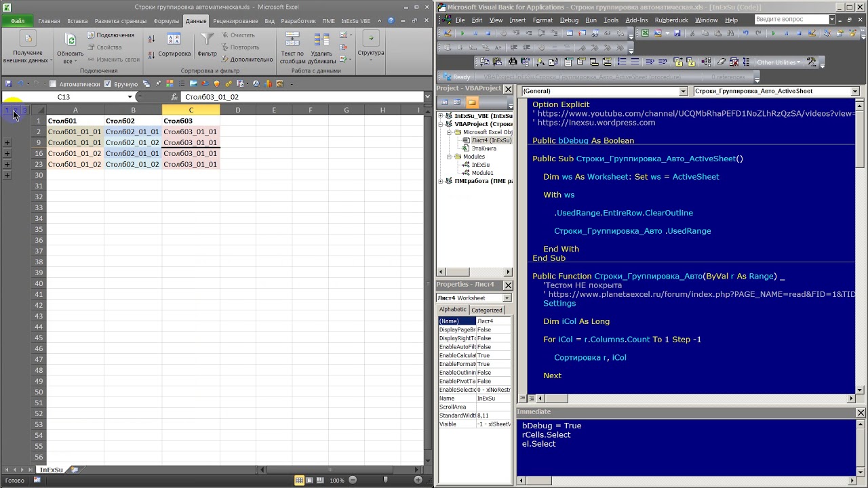Click Дополнительно advanced filter button
This screenshot has height=488, width=868.
[x=248, y=60]
